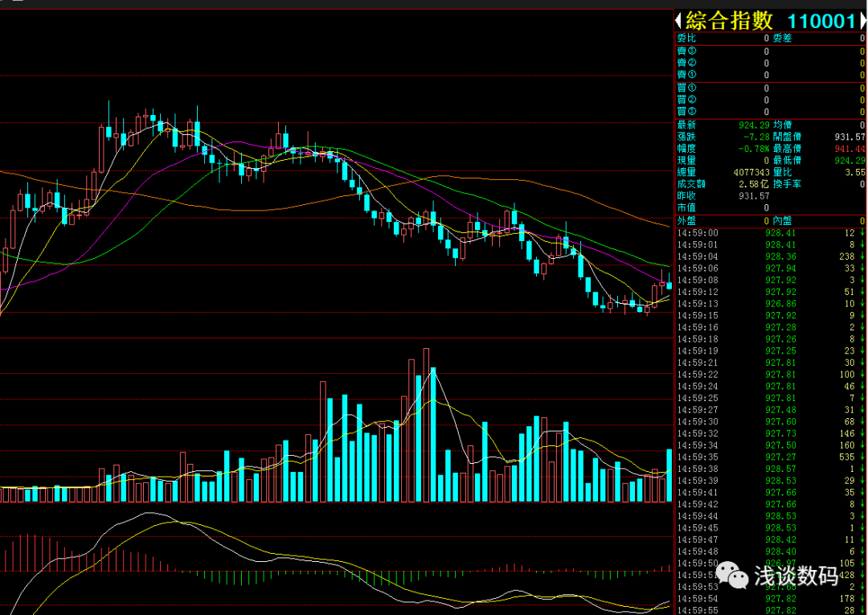Screen dimensions: 868x615
Task: Click the 成交額 value 2.58亿
Action: click(x=753, y=184)
